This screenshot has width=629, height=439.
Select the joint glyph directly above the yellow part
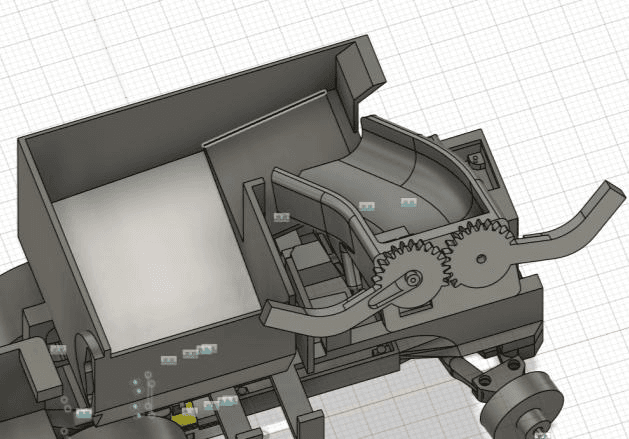point(190,411)
